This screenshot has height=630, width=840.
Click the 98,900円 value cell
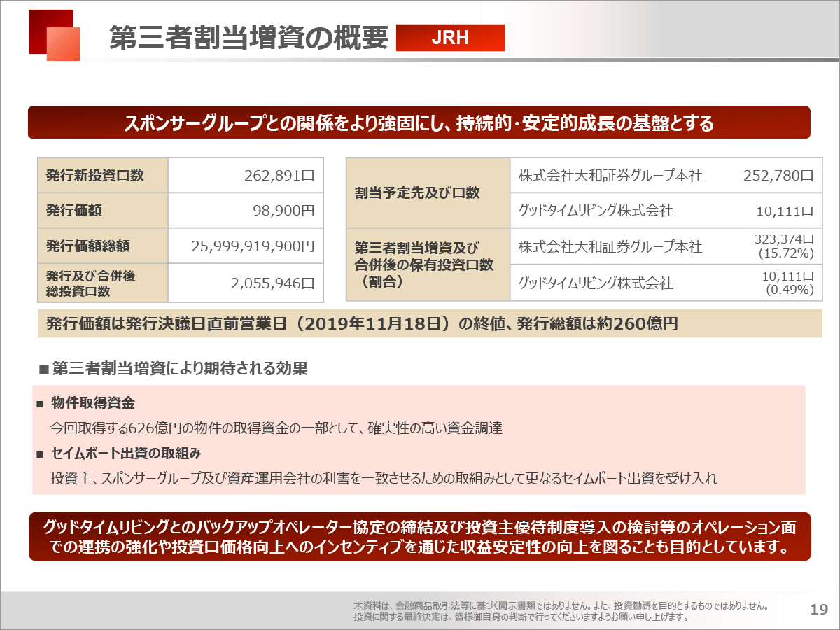click(246, 210)
